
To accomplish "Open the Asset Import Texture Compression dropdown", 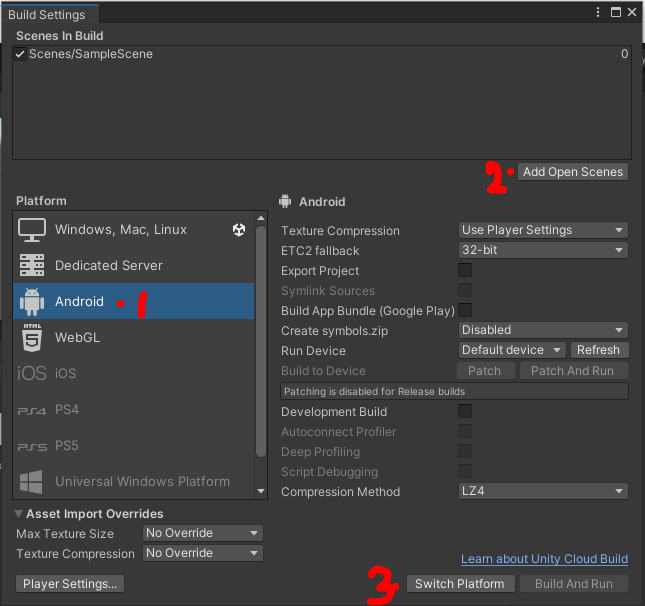I will 203,553.
